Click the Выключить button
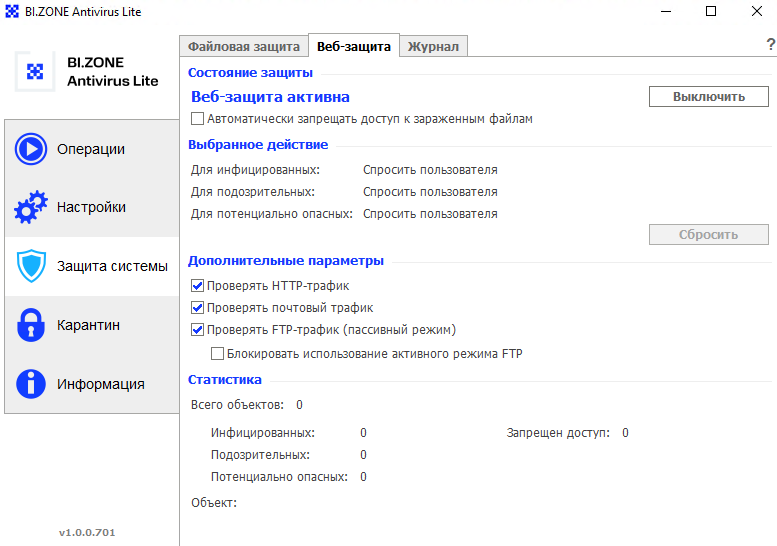This screenshot has width=777, height=546. [x=709, y=97]
